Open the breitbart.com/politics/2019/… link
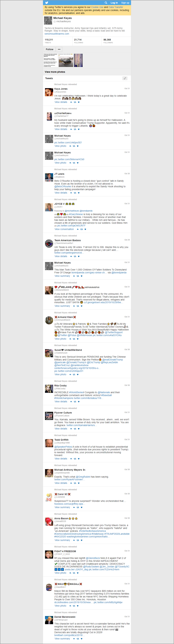The width and height of the screenshot is (174, 644). pos(70,635)
